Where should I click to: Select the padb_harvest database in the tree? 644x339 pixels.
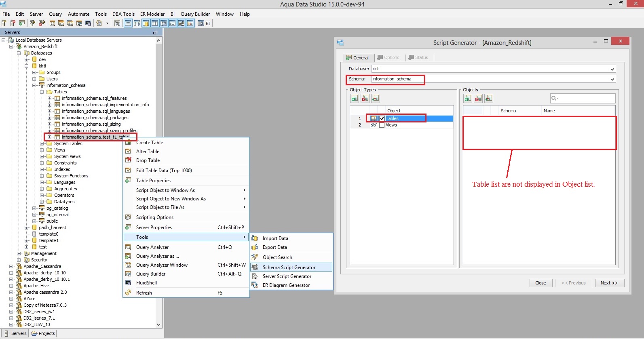52,227
